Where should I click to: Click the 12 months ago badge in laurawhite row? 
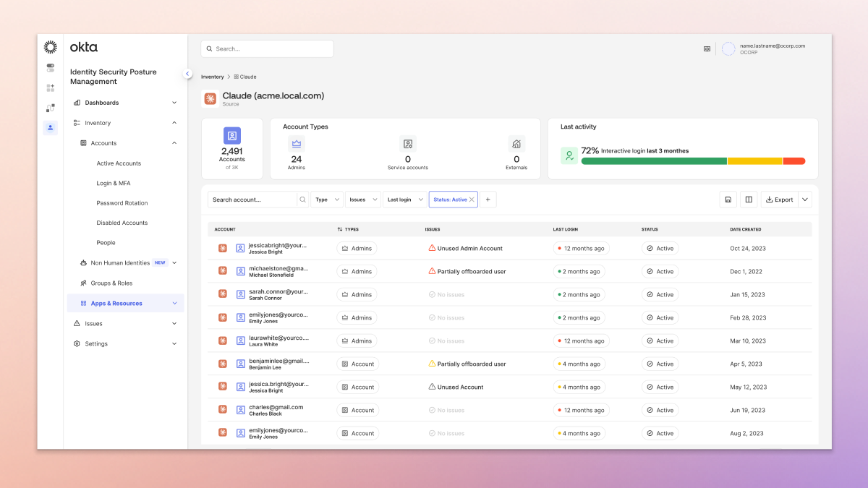[581, 341]
